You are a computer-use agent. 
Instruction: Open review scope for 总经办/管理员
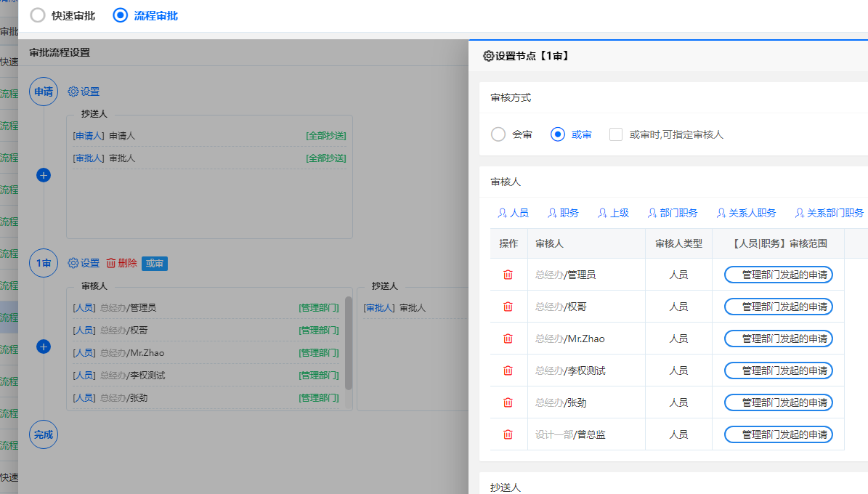pyautogui.click(x=779, y=275)
